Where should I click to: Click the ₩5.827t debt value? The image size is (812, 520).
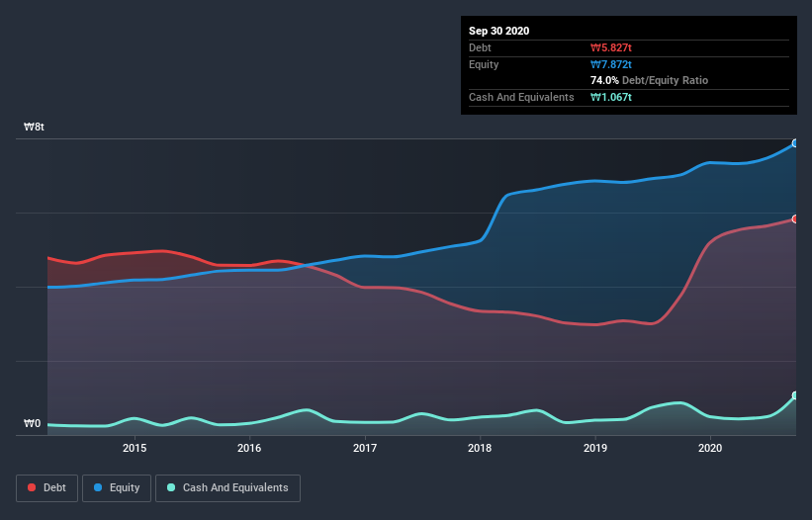(611, 47)
